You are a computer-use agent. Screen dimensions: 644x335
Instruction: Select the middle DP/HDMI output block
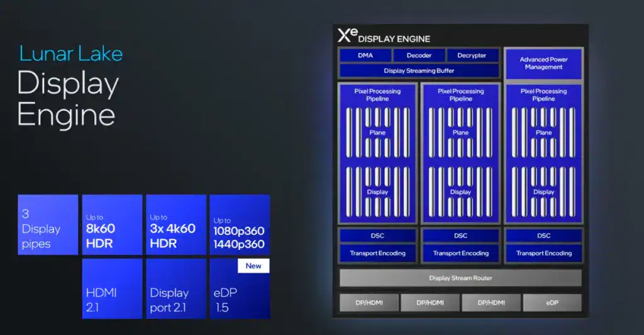pyautogui.click(x=430, y=302)
